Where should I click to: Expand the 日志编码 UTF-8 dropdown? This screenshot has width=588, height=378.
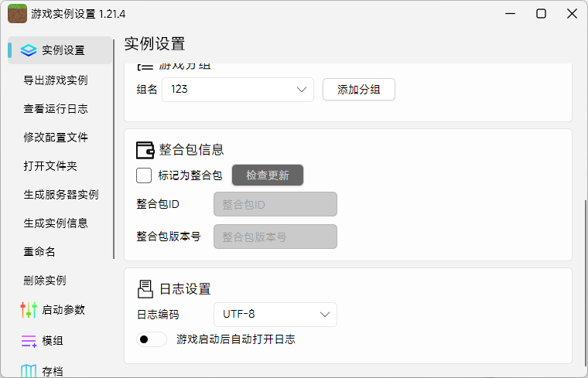pyautogui.click(x=275, y=315)
